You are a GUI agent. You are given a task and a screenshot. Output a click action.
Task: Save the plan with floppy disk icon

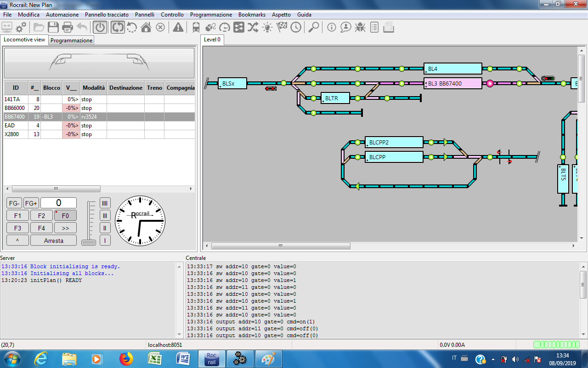pos(53,27)
